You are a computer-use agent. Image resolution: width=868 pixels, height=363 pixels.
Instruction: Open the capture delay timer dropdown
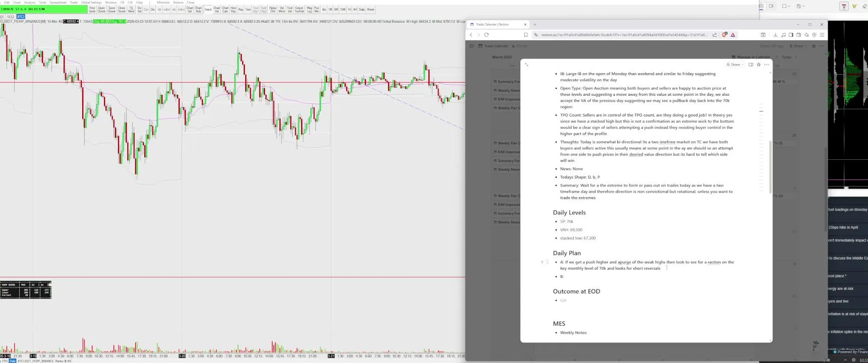799,6
